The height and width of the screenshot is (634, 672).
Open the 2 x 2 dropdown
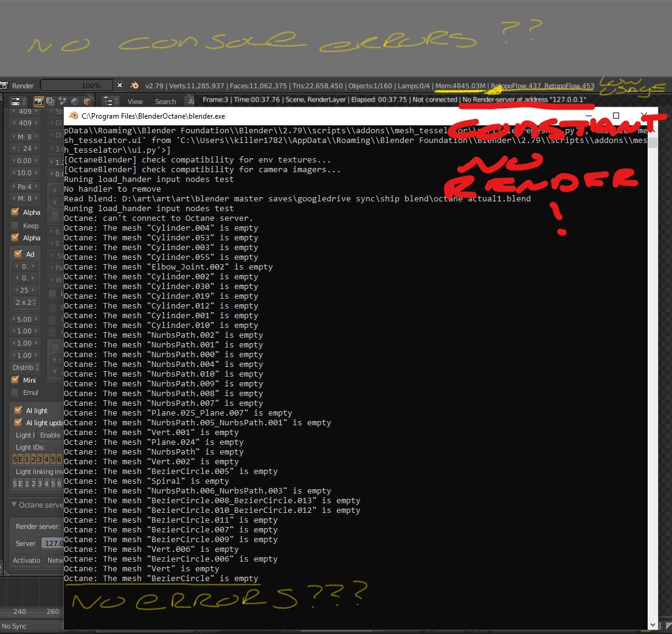(x=26, y=302)
